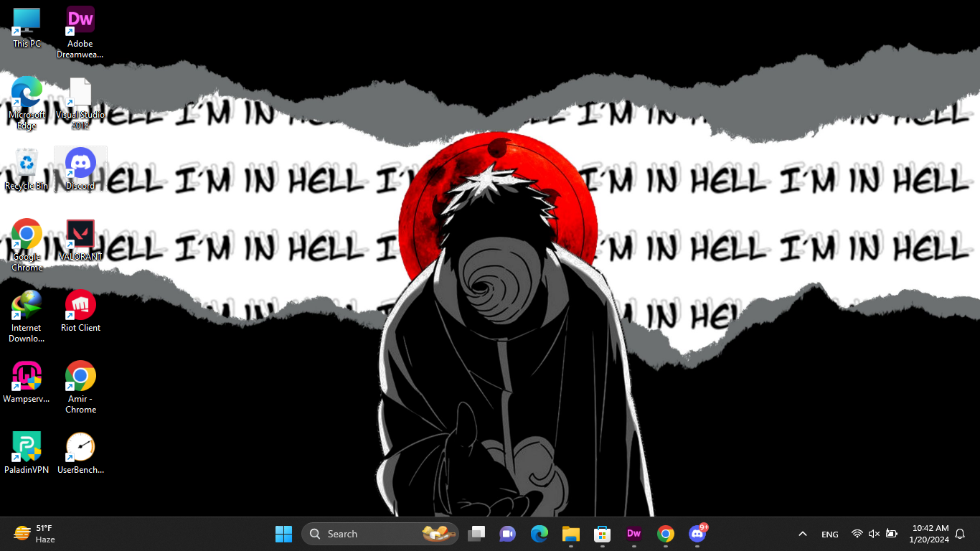
Task: Open Microsoft Edge from the taskbar
Action: pos(540,534)
